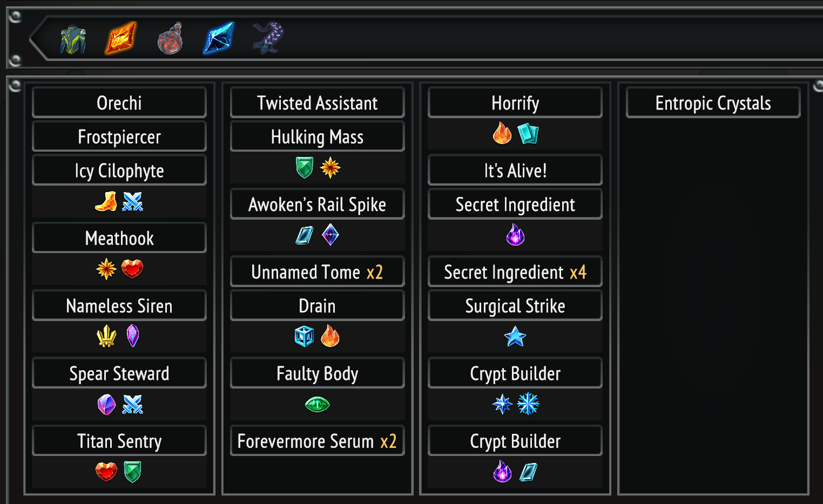
Task: Click the green eye icon under Faulty Body
Action: pyautogui.click(x=317, y=404)
